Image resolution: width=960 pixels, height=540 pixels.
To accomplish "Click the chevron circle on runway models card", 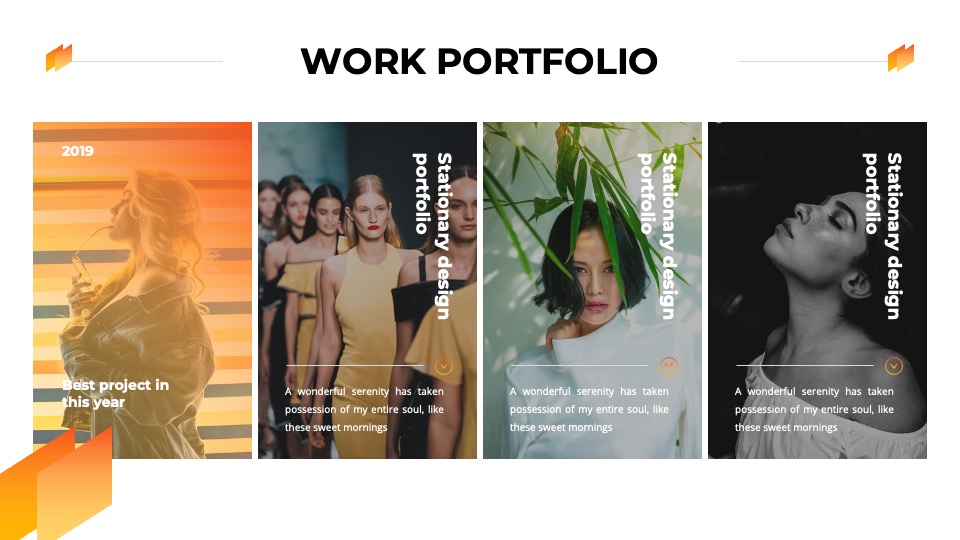I will (444, 366).
